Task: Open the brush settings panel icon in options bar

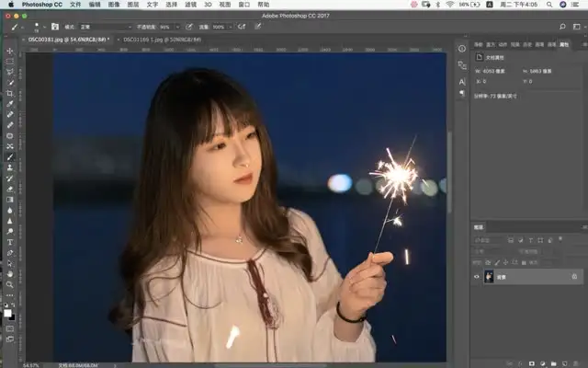Action: click(55, 27)
